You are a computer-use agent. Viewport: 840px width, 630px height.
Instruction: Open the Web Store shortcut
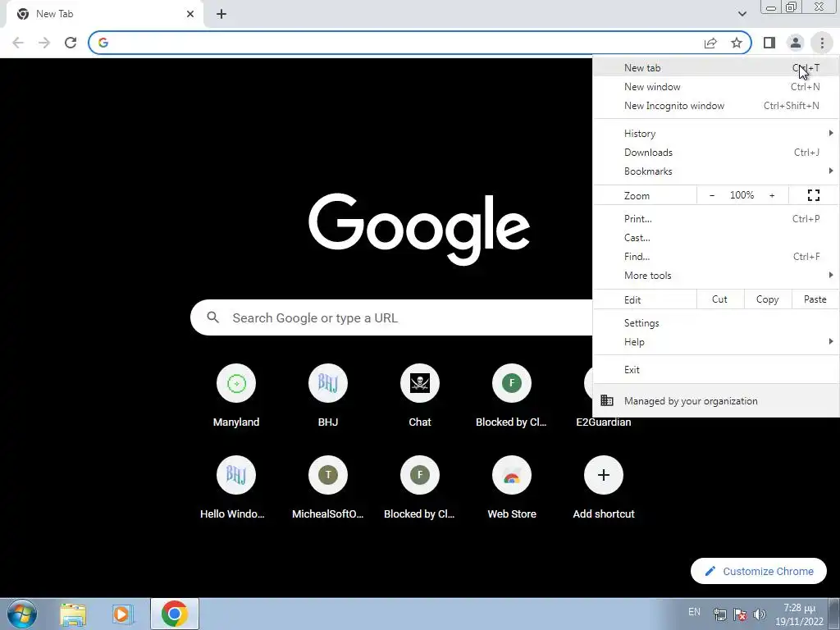512,488
